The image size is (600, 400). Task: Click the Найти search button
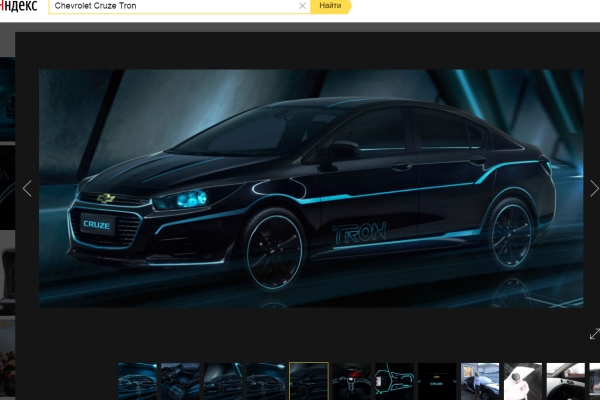[331, 6]
